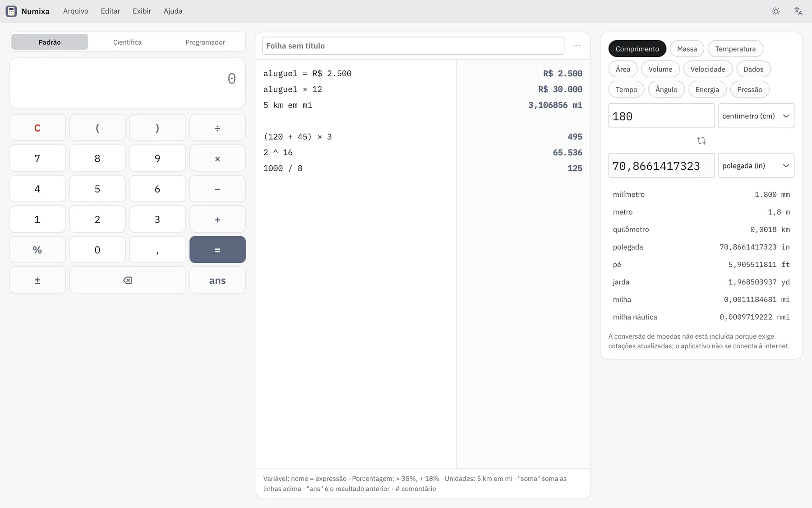The image size is (812, 508).
Task: Switch to the Científica calculator tab
Action: 127,42
